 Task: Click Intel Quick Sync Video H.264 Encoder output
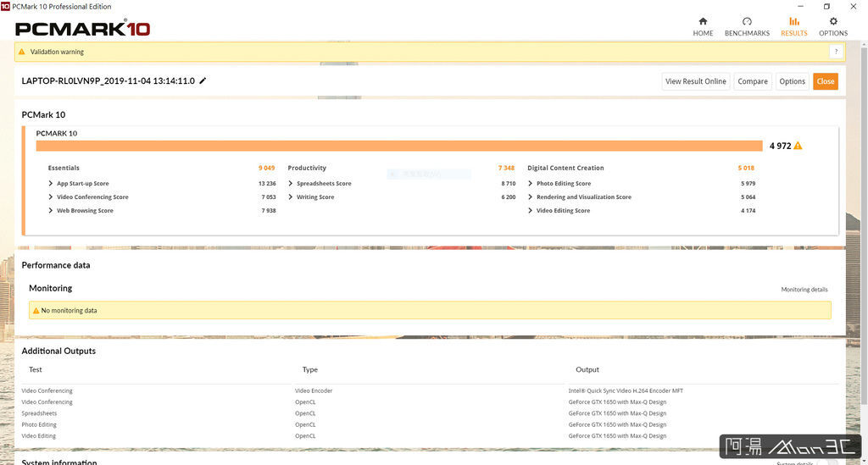tap(626, 390)
